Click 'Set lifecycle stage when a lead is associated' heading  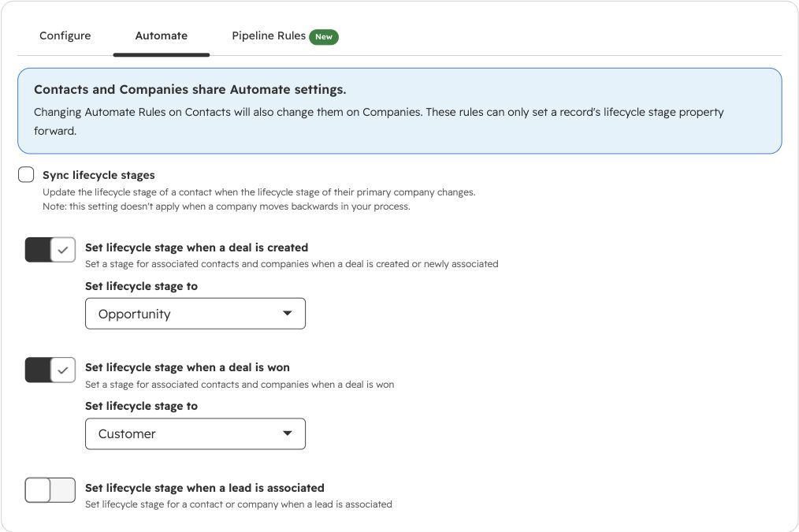coord(204,488)
